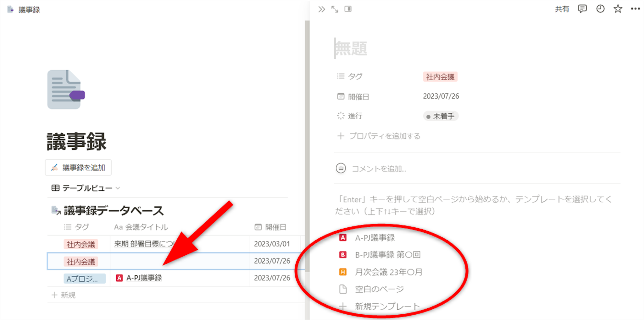The width and height of the screenshot is (644, 320).
Task: Open the three-dot more options menu
Action: tap(635, 9)
